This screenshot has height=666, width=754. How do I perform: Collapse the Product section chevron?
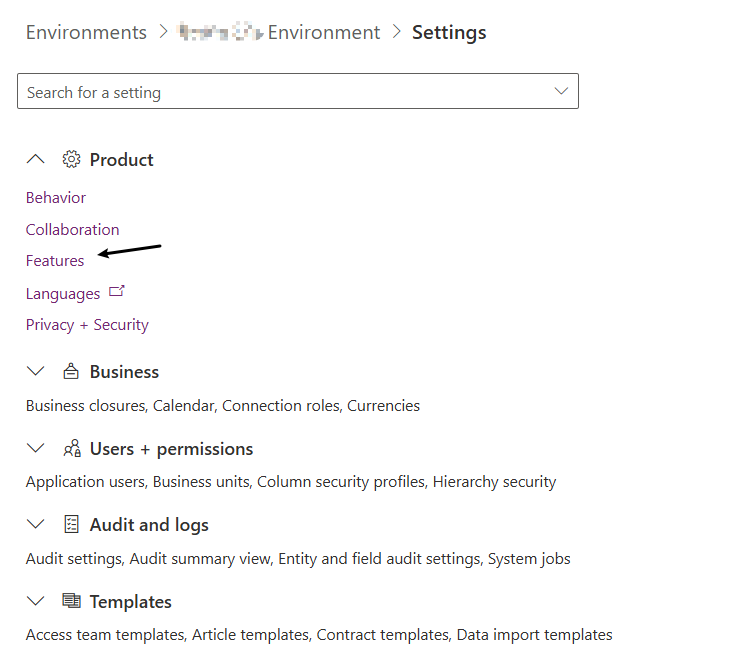coord(36,159)
